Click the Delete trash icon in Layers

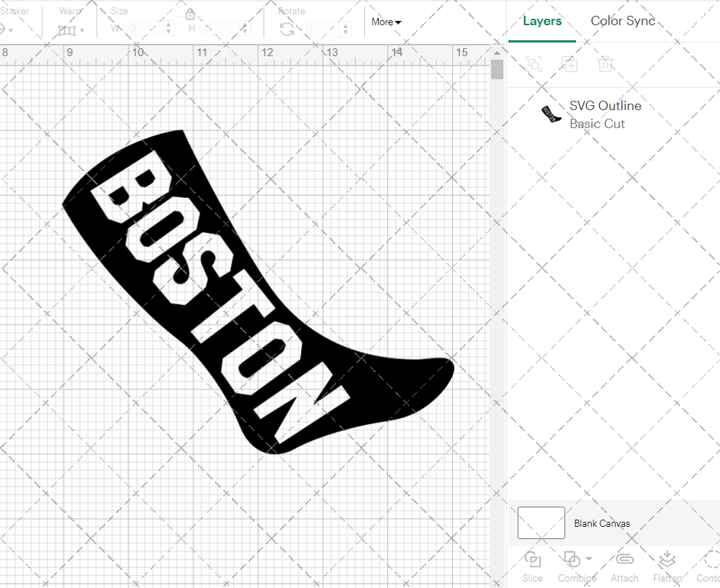click(606, 64)
